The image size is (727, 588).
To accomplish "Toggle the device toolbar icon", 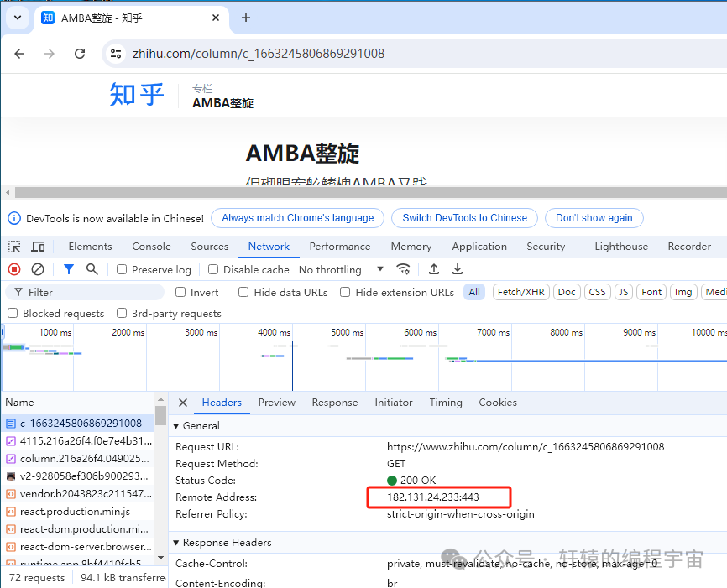I will [38, 247].
